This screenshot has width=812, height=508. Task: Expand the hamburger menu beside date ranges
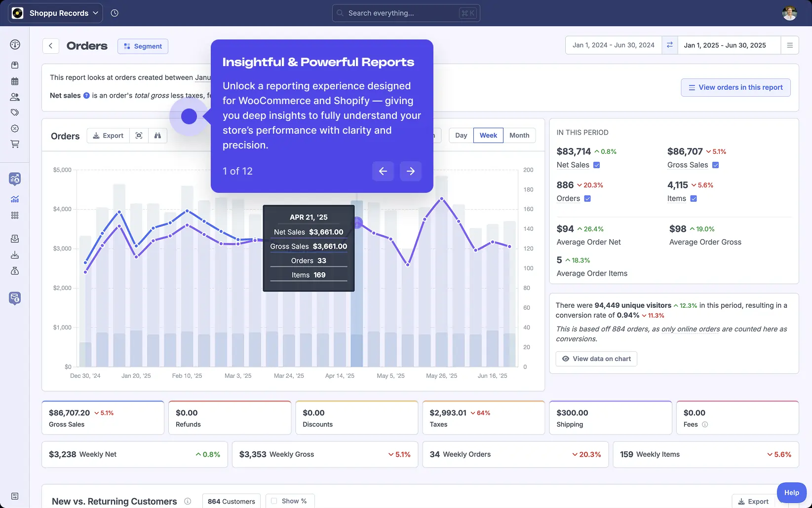pos(790,45)
